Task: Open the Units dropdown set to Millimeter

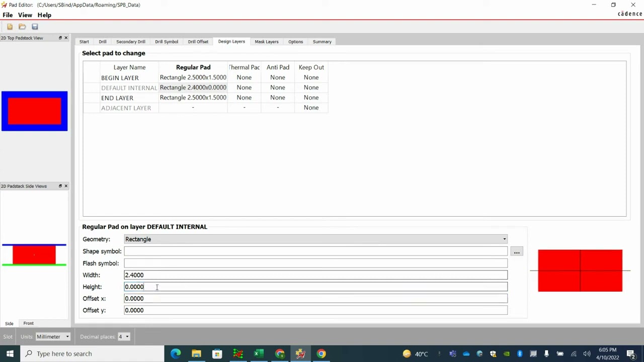Action: pos(53,337)
